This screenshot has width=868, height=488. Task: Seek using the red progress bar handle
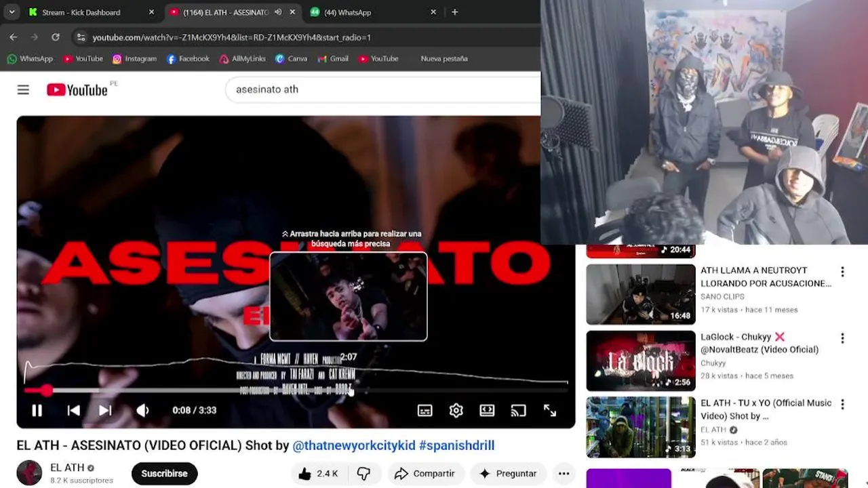pyautogui.click(x=46, y=390)
